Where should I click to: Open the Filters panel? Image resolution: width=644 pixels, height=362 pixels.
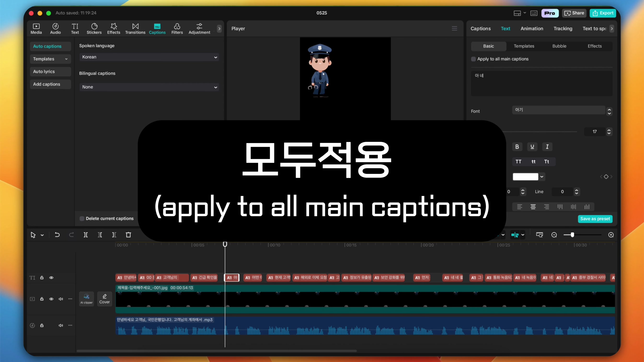tap(177, 29)
